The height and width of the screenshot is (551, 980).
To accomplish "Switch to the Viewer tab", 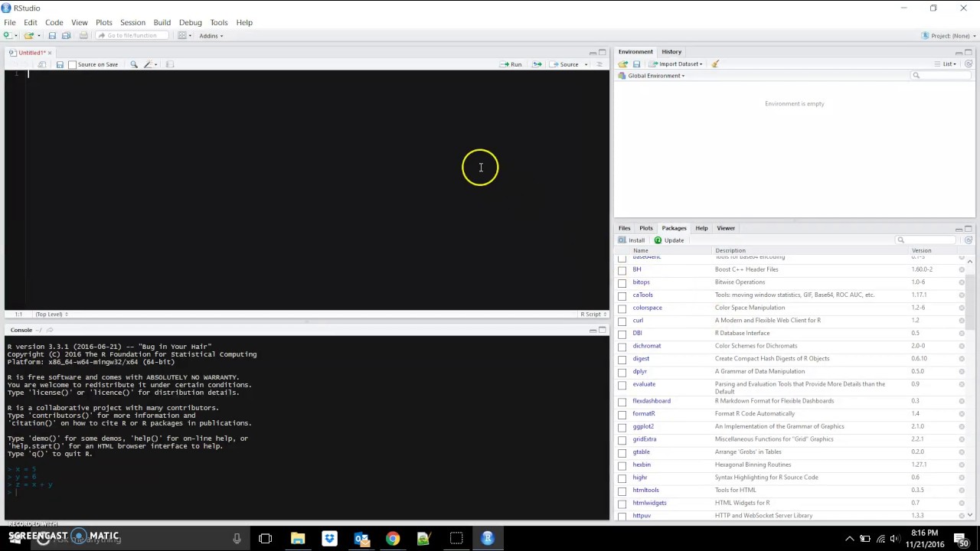I will pos(726,228).
